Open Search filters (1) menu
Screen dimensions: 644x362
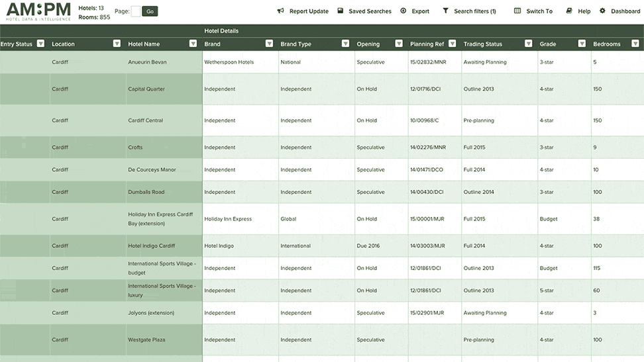(475, 11)
